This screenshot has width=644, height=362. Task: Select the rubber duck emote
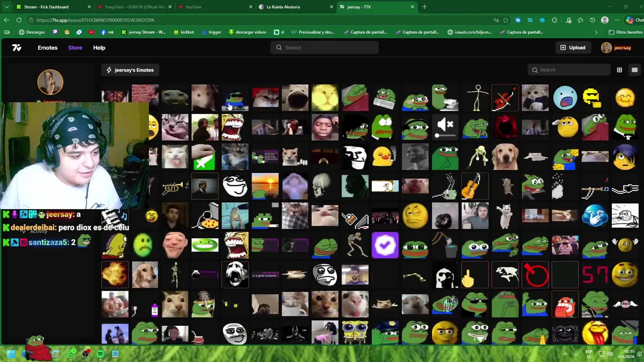tap(385, 157)
